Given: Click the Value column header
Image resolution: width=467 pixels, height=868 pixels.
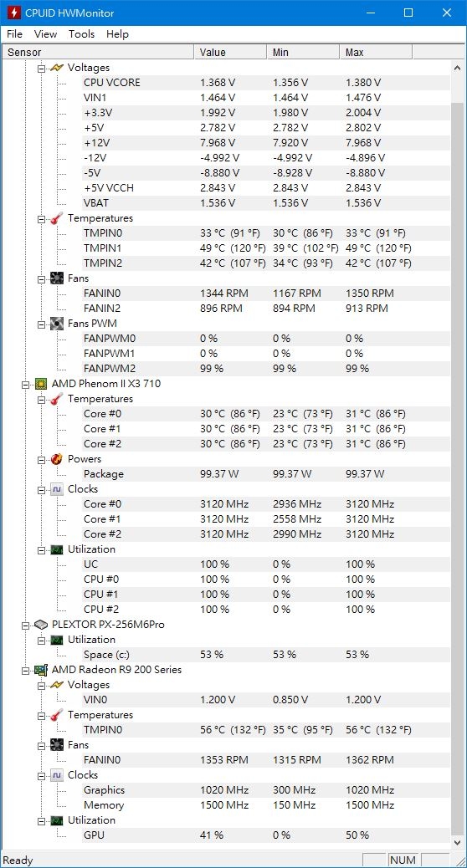Looking at the screenshot, I should click(x=230, y=53).
